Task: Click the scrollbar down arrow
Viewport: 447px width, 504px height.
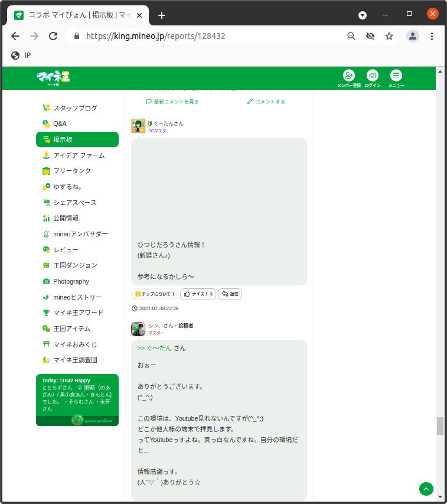Action: (440, 497)
